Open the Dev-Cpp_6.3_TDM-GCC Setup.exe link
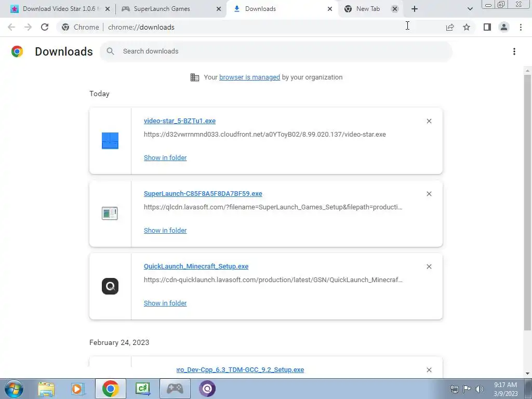This screenshot has height=399, width=532. pyautogui.click(x=240, y=370)
